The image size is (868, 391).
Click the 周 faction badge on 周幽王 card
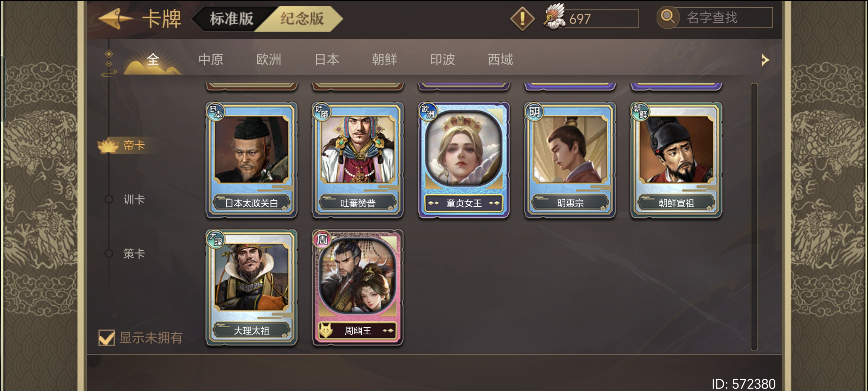pos(322,239)
